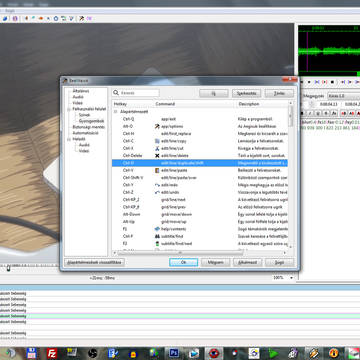
Task: Select the edit/redo arrow icon
Action: click(157, 185)
